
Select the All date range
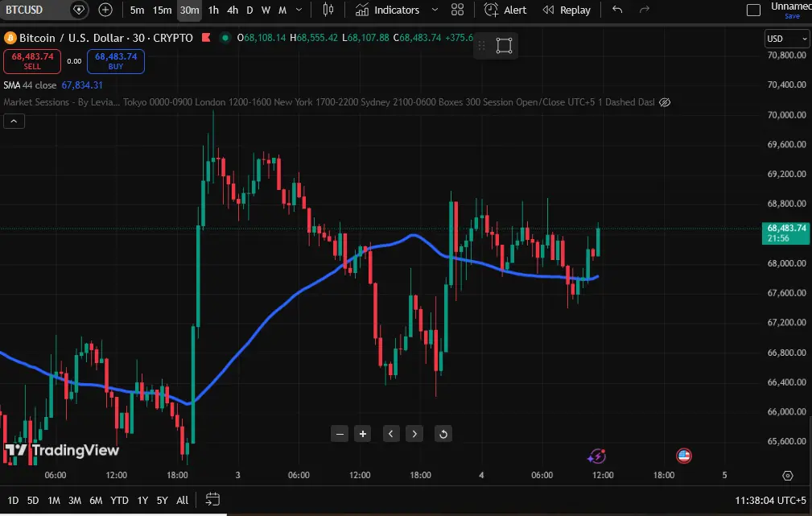click(x=183, y=501)
